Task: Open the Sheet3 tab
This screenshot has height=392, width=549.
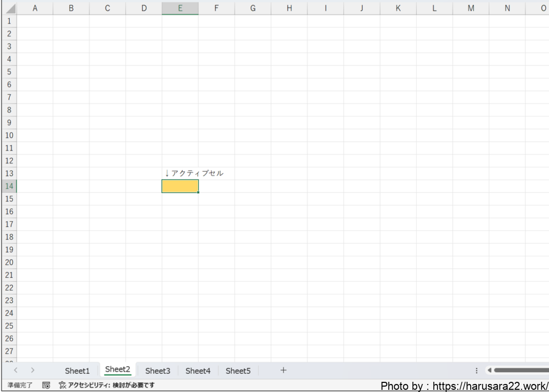Action: 158,371
